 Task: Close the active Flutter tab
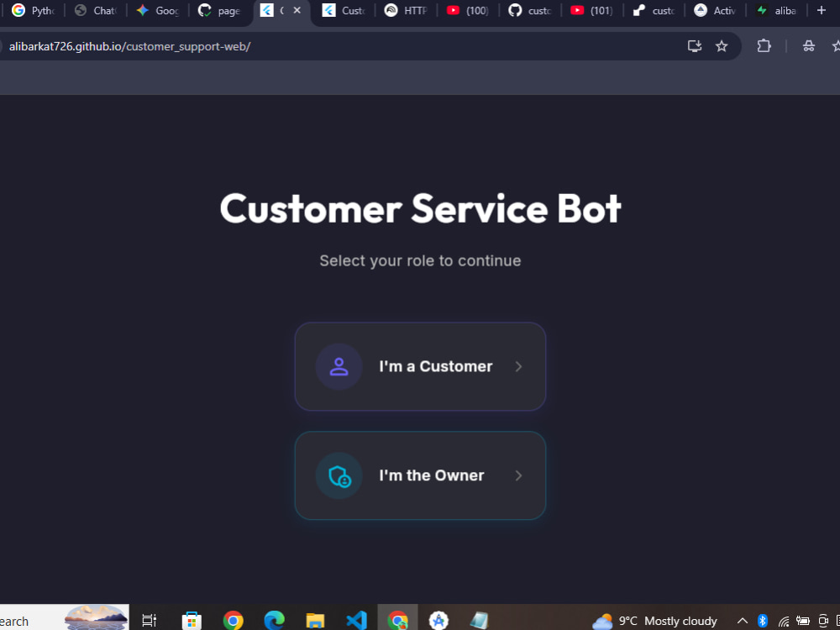[x=297, y=10]
